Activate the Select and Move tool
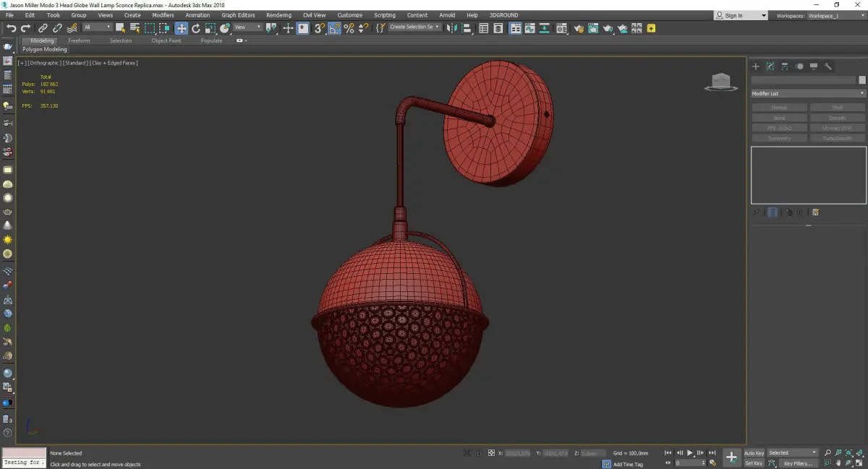868x469 pixels. click(x=181, y=28)
